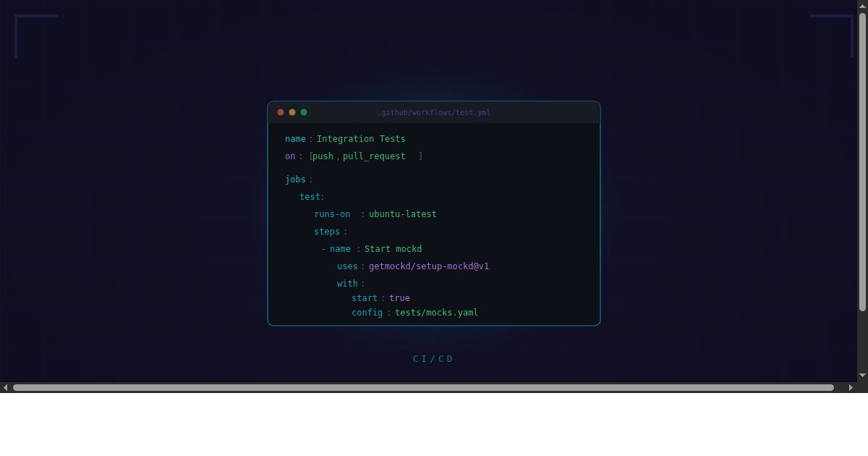Click the vertical scrollbar down arrow
868x456 pixels.
click(x=862, y=375)
